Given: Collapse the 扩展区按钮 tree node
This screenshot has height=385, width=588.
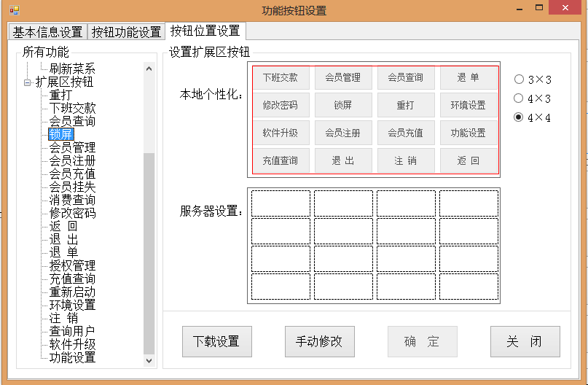Looking at the screenshot, I should coord(28,82).
